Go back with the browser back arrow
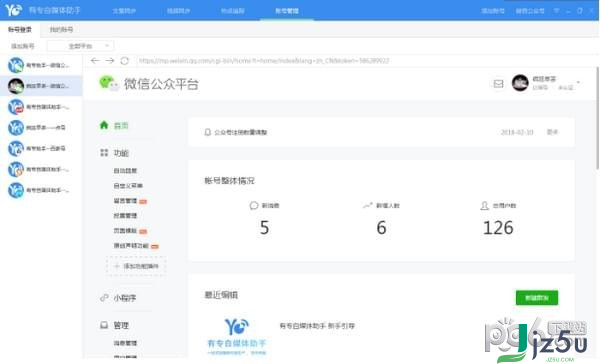The width and height of the screenshot is (600, 364). (95, 60)
